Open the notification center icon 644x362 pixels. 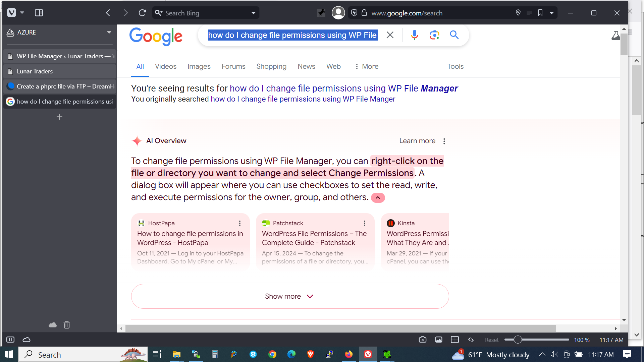point(627,354)
